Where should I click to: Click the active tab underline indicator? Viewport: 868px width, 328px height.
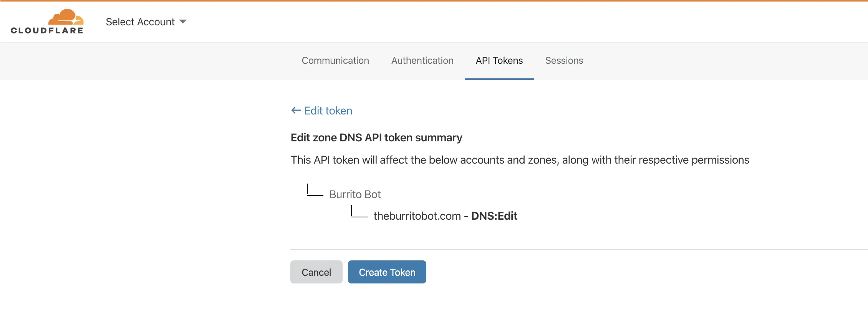click(x=499, y=80)
